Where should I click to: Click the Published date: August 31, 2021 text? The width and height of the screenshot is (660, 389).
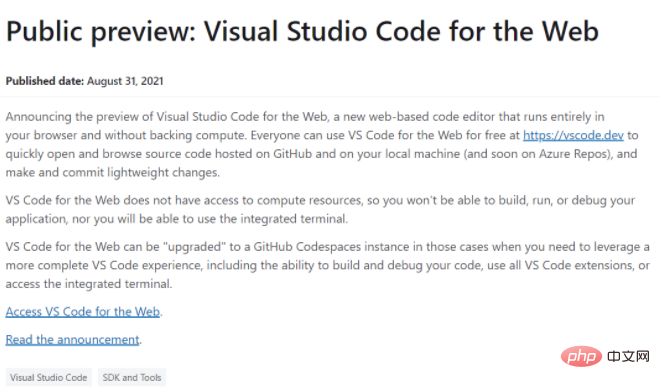click(84, 81)
